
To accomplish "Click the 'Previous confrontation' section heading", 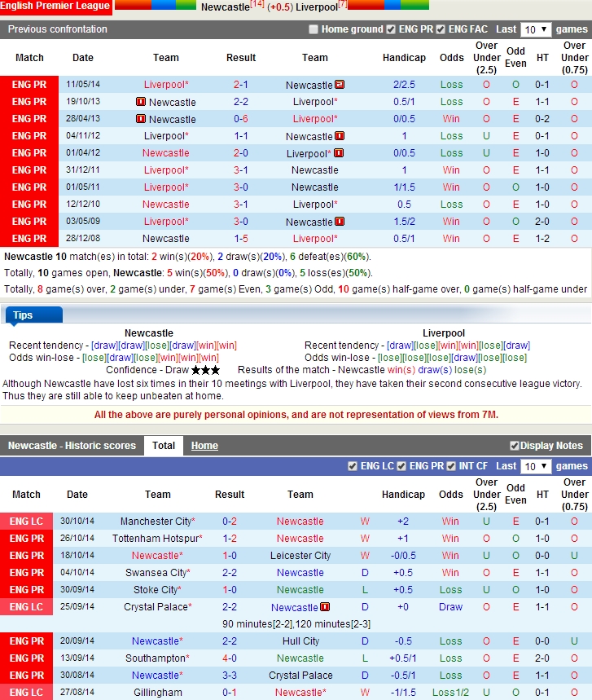I will [x=58, y=29].
